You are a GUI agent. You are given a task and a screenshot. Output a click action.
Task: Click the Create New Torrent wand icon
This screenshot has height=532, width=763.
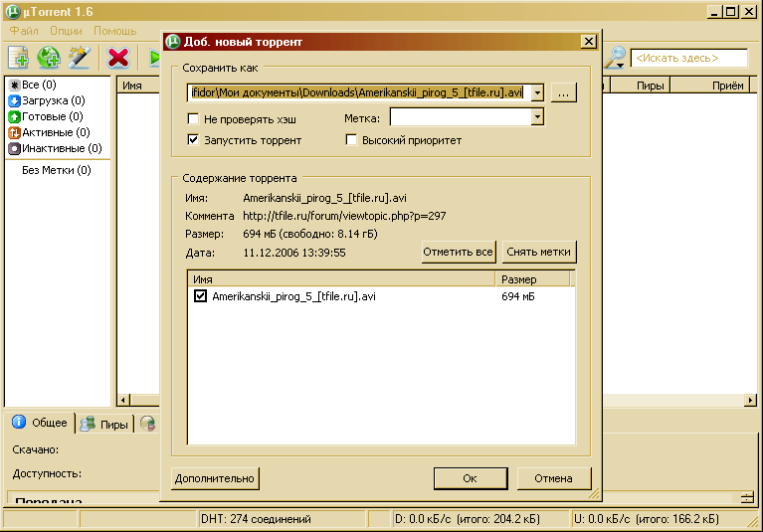tap(80, 58)
